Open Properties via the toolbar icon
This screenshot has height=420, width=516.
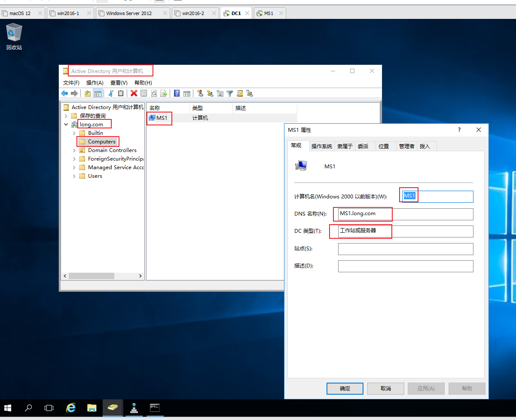(144, 93)
